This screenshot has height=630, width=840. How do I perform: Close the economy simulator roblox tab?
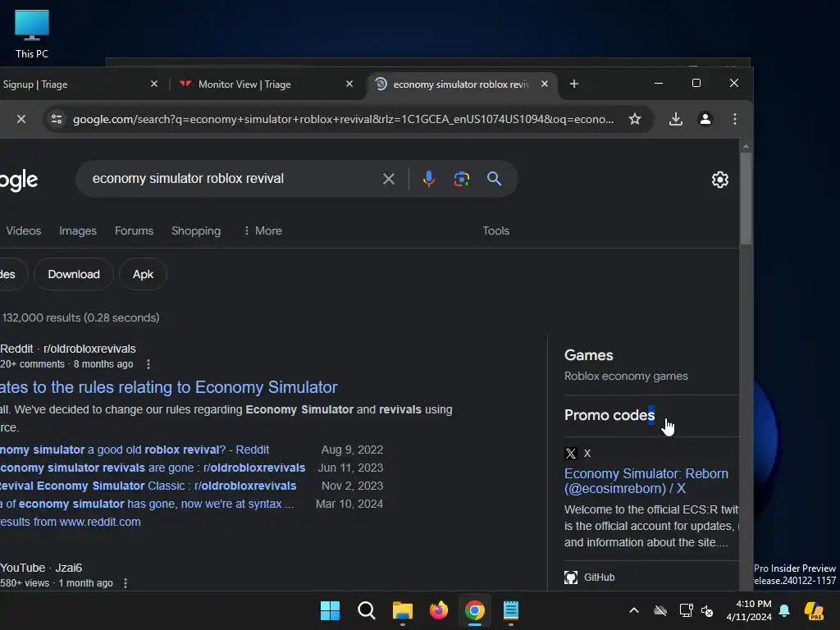point(545,84)
